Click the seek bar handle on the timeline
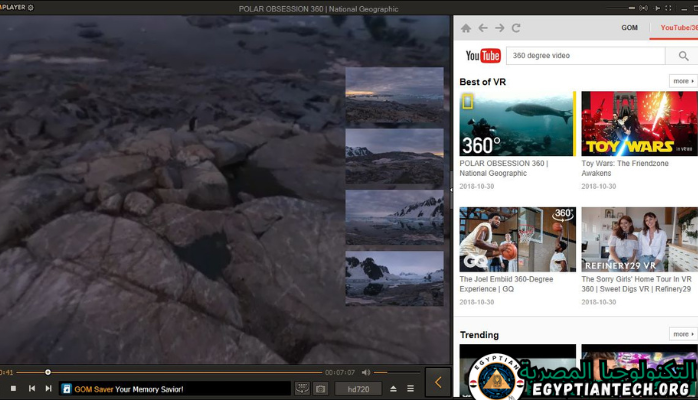Image resolution: width=698 pixels, height=400 pixels. coord(48,373)
